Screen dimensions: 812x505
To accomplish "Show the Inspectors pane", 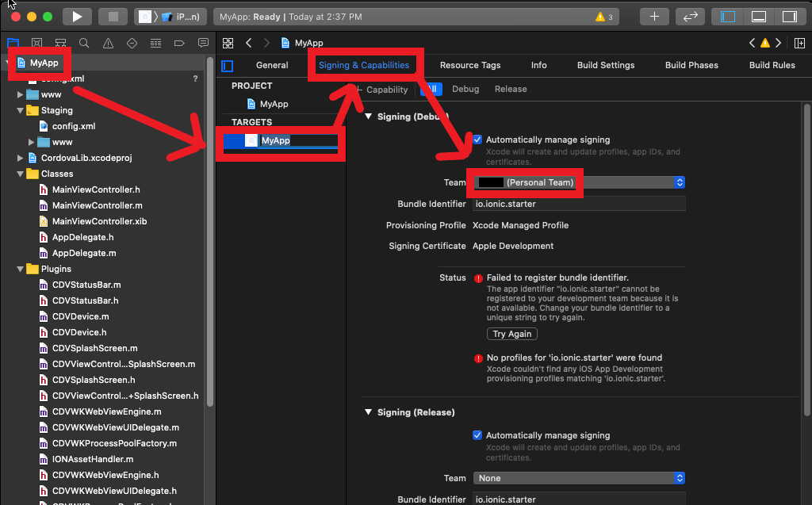I will tap(790, 17).
